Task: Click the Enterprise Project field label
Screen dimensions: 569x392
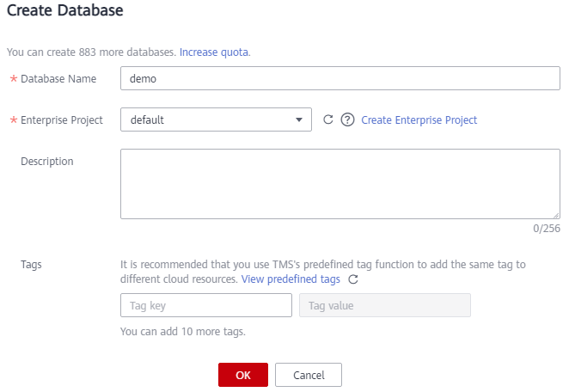Action: pyautogui.click(x=62, y=120)
